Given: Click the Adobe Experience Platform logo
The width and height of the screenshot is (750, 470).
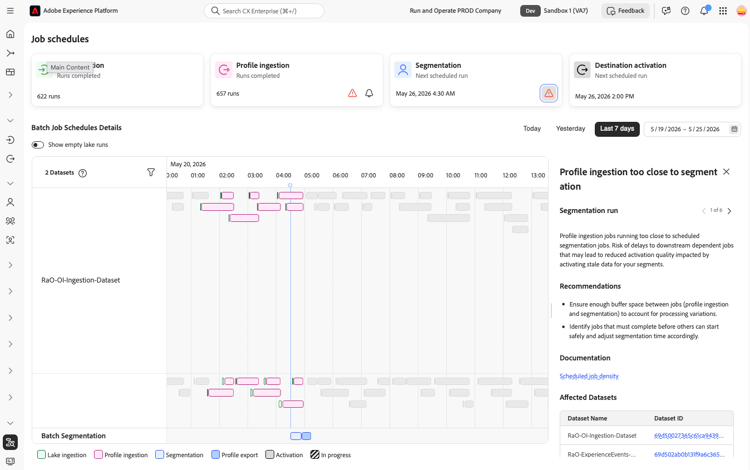Looking at the screenshot, I should coord(35,11).
